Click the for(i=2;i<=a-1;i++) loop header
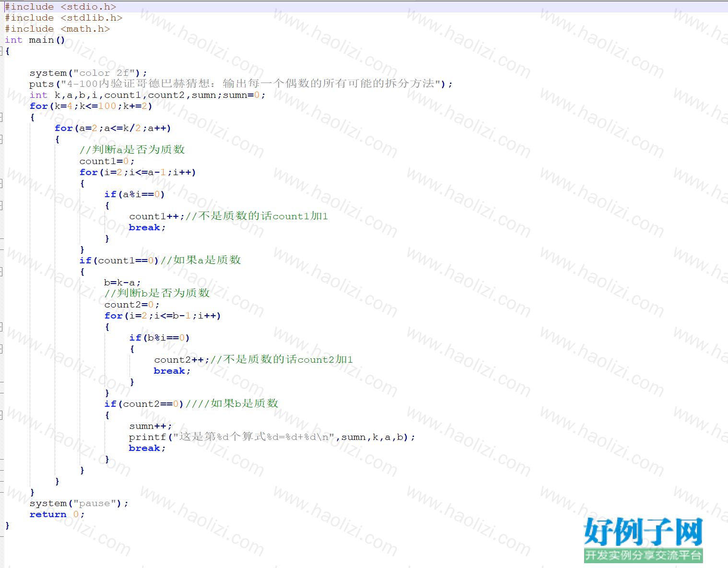This screenshot has height=568, width=728. (138, 172)
